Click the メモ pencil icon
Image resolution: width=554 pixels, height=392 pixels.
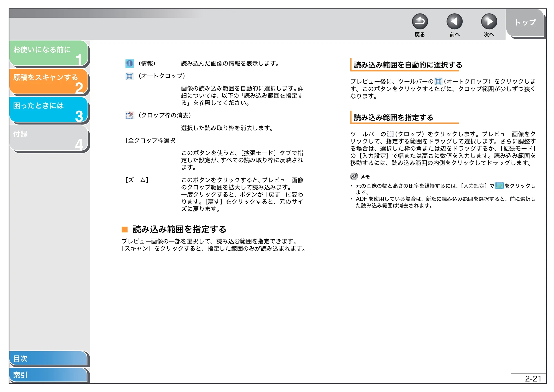tap(354, 176)
